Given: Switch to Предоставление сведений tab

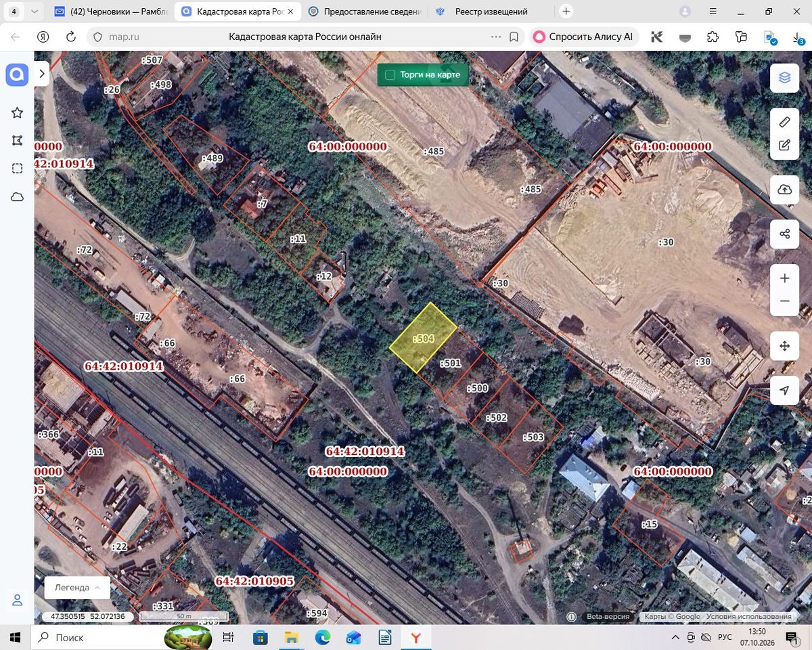Looking at the screenshot, I should [365, 12].
